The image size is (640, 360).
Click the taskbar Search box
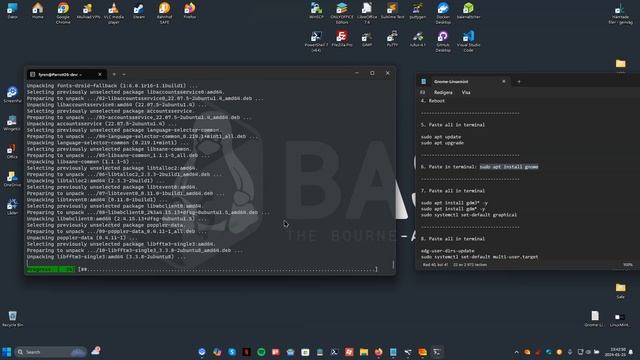pos(51,352)
